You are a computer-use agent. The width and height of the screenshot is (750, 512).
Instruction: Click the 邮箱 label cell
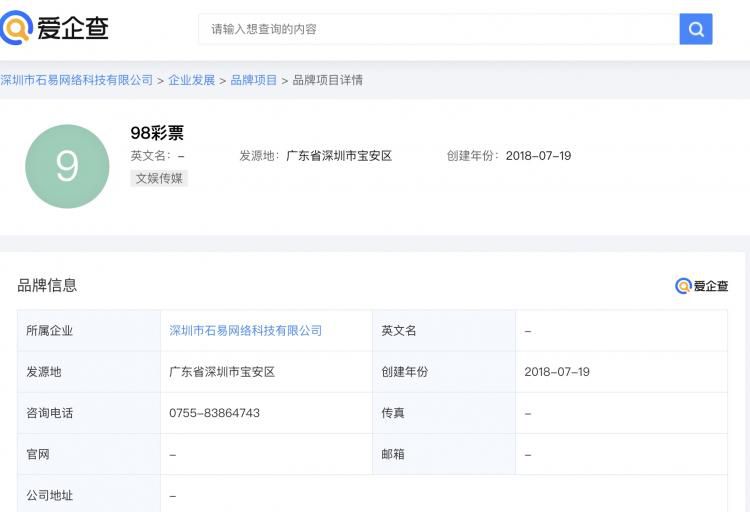pos(444,454)
